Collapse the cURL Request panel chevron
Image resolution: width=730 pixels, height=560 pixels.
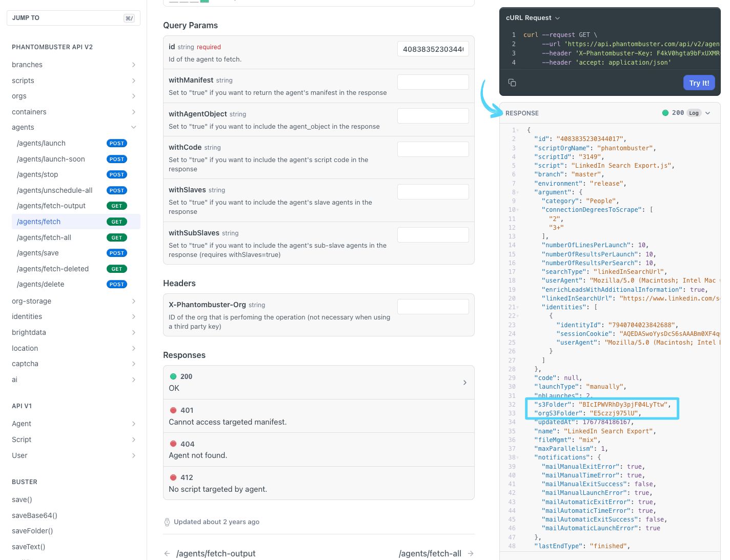click(557, 17)
